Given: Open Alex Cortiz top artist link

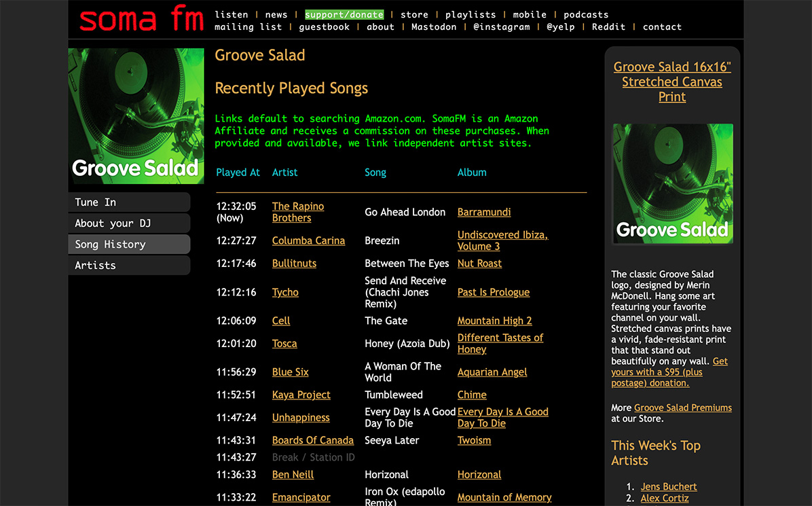Looking at the screenshot, I should (x=665, y=499).
